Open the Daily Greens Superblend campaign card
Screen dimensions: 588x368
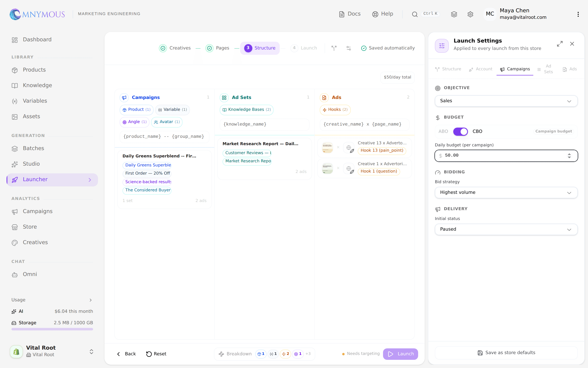(164, 179)
